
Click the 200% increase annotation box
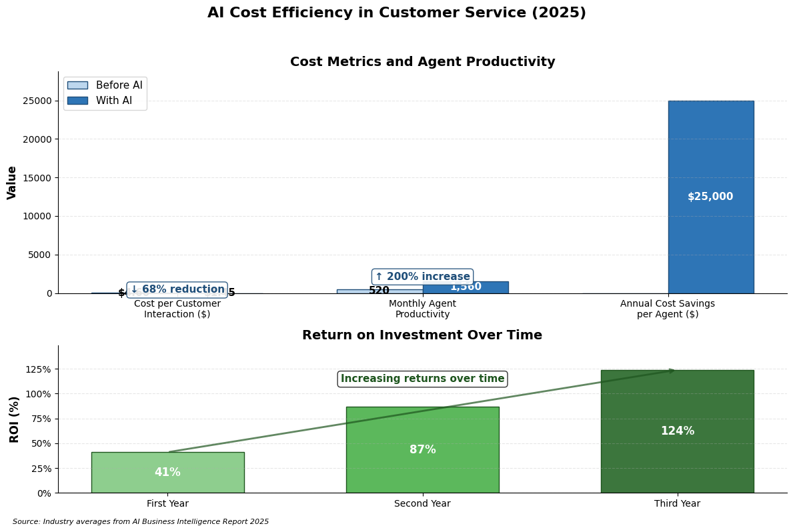[x=422, y=277]
